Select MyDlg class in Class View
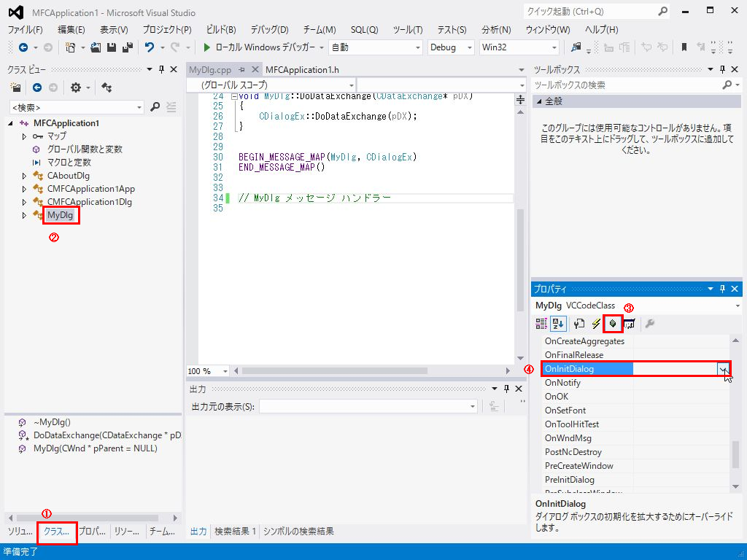 tap(60, 215)
